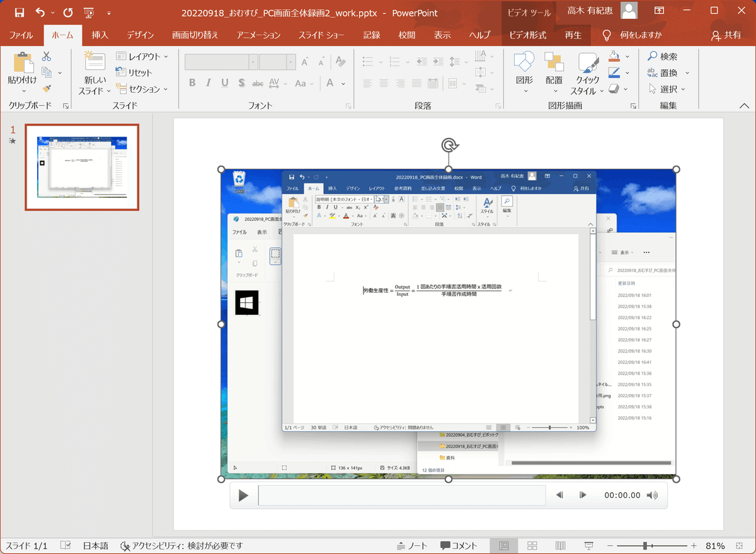Toggle the Comments (コメント) pane
This screenshot has height=554, width=756.
coord(459,546)
